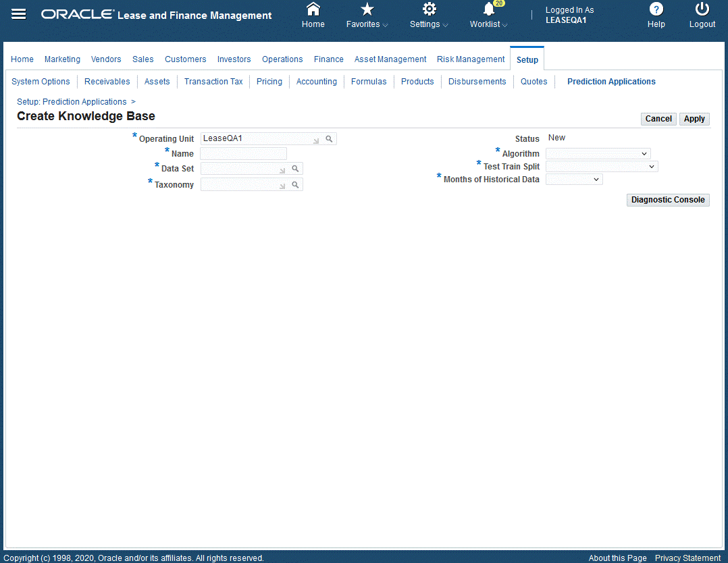Click the Home house icon
Viewport: 728px width, 563px height.
point(313,9)
